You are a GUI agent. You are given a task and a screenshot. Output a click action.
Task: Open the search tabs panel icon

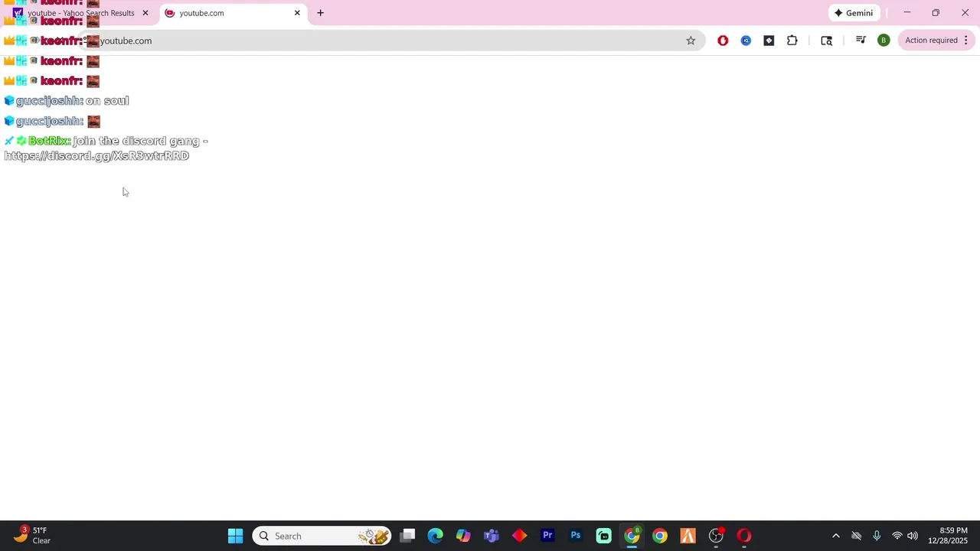tap(827, 41)
